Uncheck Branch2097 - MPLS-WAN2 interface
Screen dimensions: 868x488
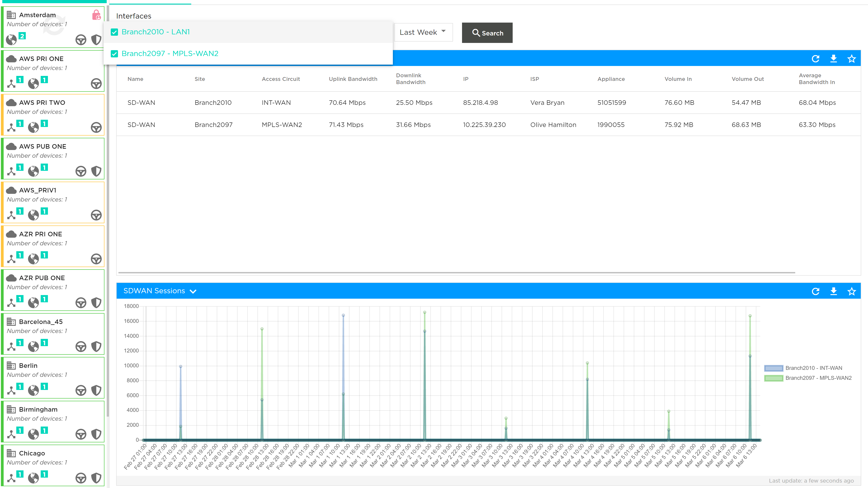coord(115,54)
